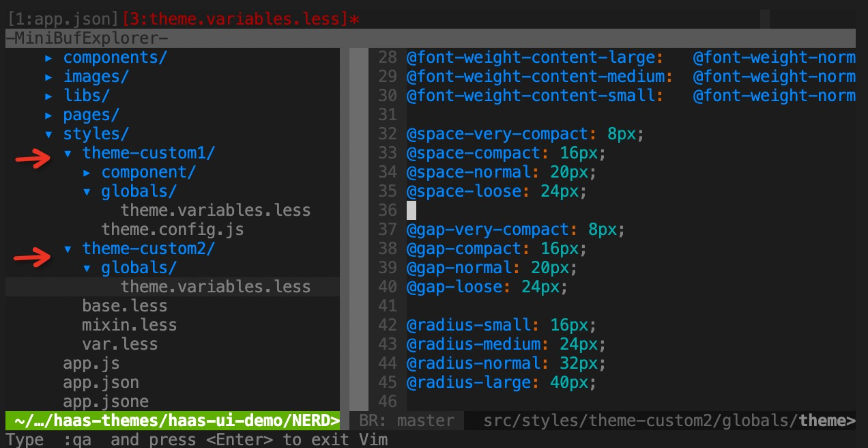
Task: Open the app.jsone file
Action: pyautogui.click(x=106, y=402)
